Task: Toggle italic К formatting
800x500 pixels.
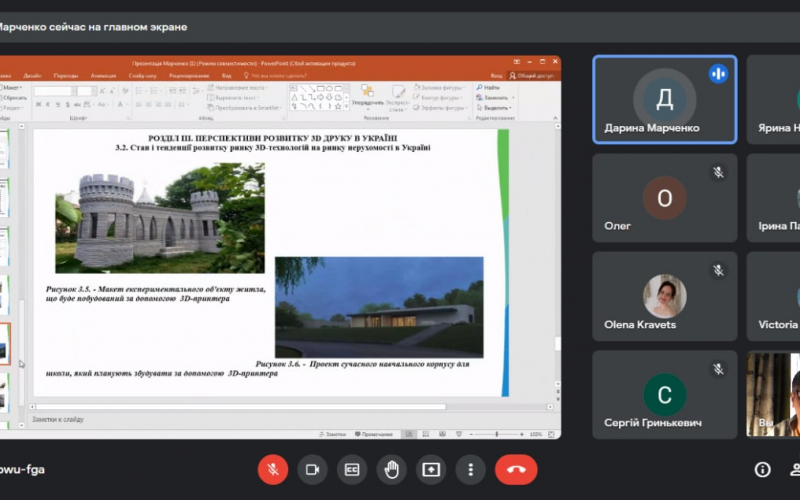Action: click(x=48, y=105)
